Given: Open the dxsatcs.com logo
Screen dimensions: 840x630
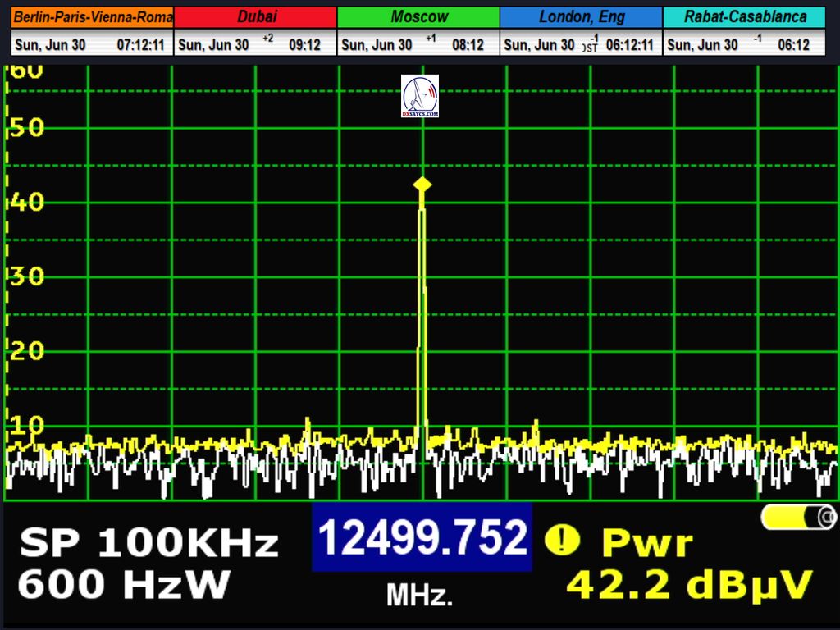Looking at the screenshot, I should [420, 96].
